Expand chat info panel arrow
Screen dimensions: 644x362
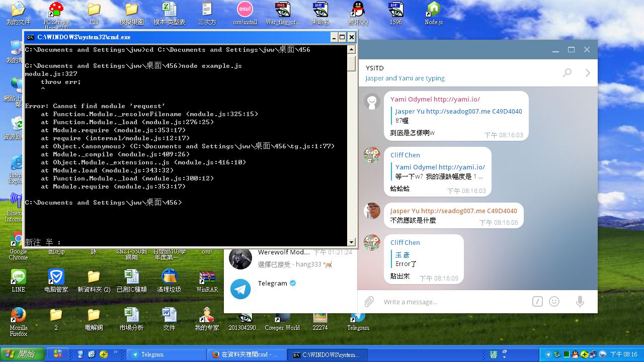[588, 73]
